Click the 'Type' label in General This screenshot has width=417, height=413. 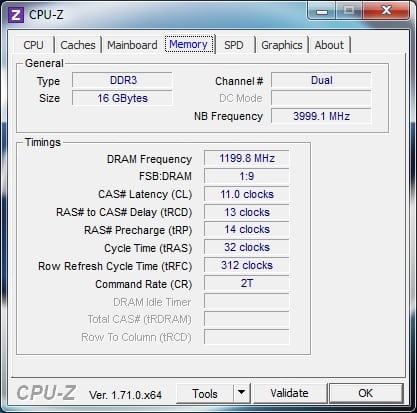48,81
